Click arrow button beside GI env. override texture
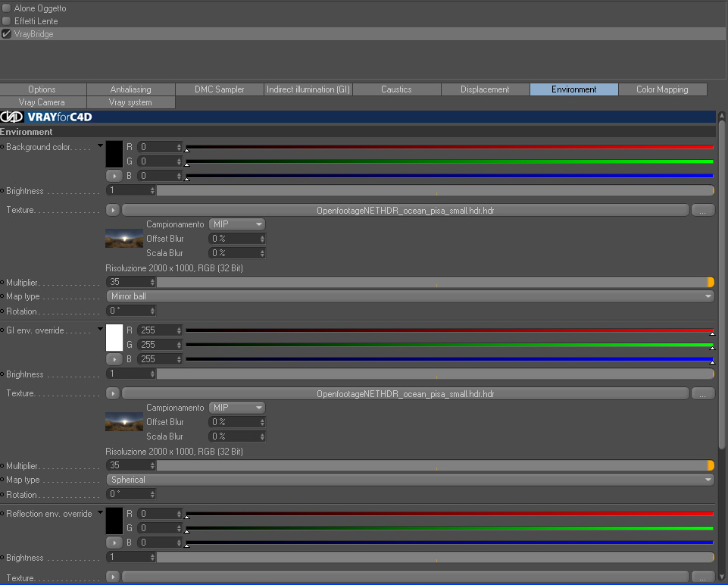This screenshot has width=728, height=585. (x=113, y=394)
